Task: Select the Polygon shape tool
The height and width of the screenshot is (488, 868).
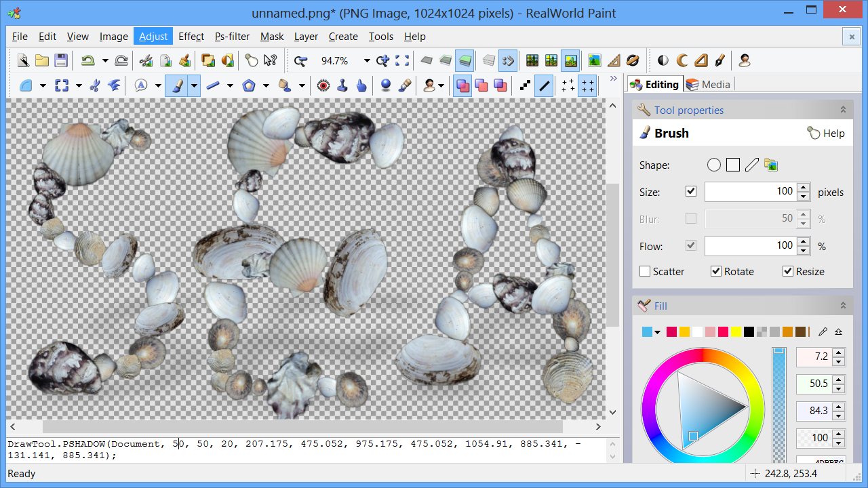Action: (249, 85)
